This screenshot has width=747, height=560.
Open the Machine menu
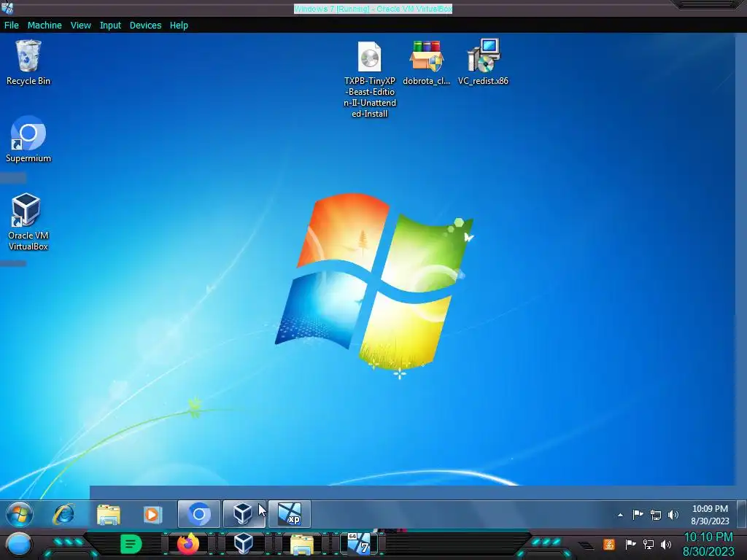pos(44,26)
